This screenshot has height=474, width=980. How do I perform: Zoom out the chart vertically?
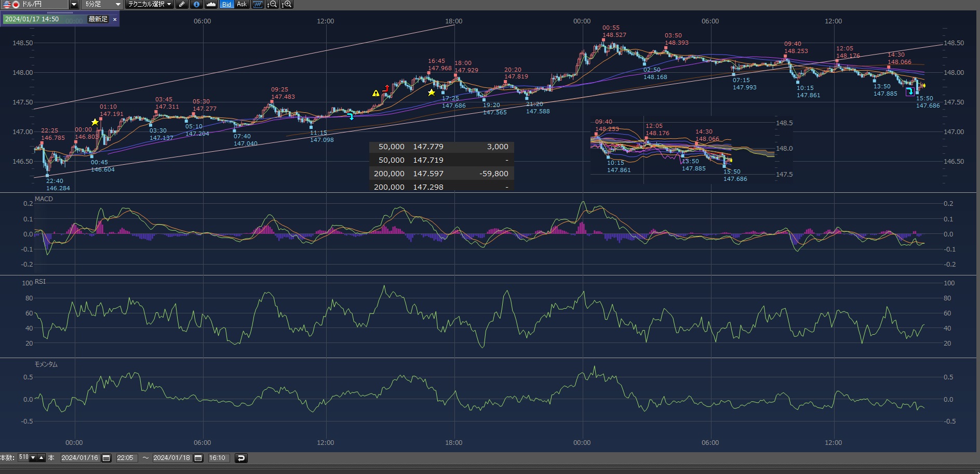272,4
